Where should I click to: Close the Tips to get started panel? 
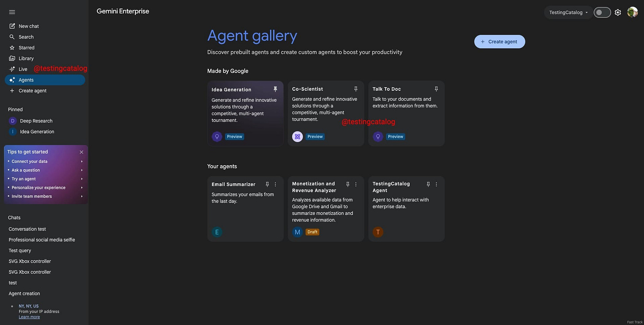click(81, 152)
